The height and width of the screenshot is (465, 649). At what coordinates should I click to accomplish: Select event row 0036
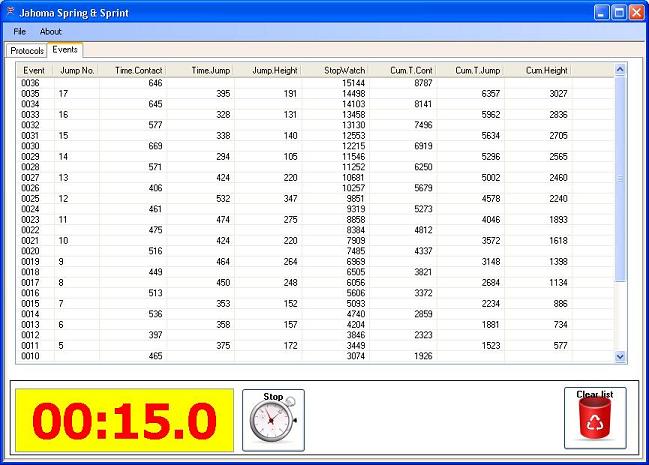coord(315,83)
